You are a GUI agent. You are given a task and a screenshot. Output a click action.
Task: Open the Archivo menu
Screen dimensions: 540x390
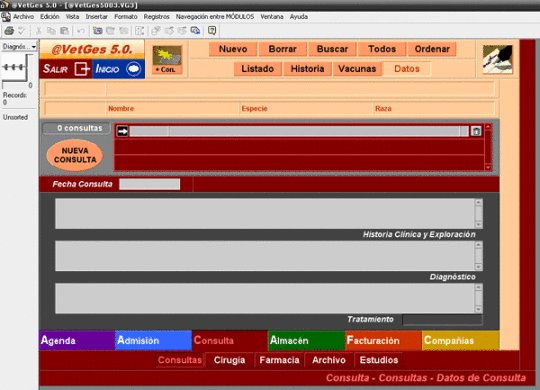pos(23,17)
